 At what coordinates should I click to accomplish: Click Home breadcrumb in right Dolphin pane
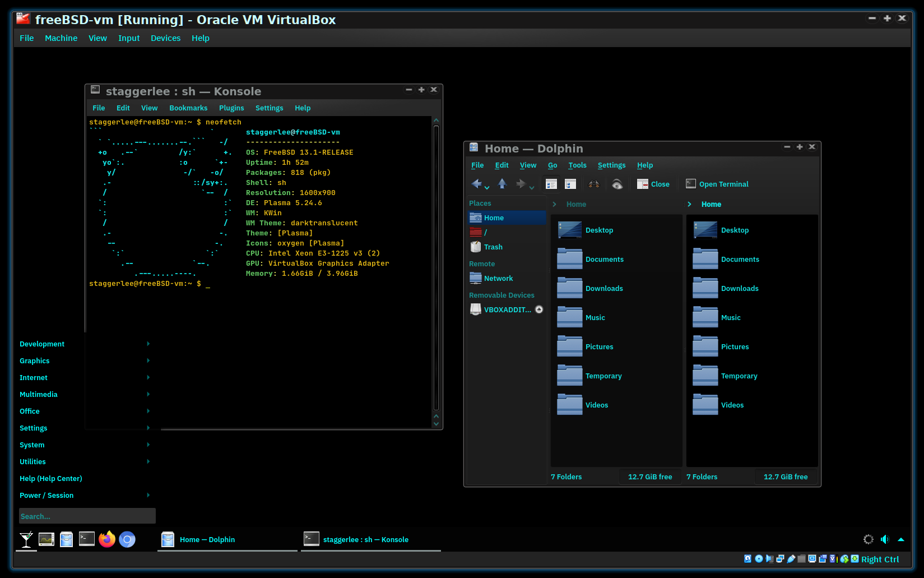711,204
